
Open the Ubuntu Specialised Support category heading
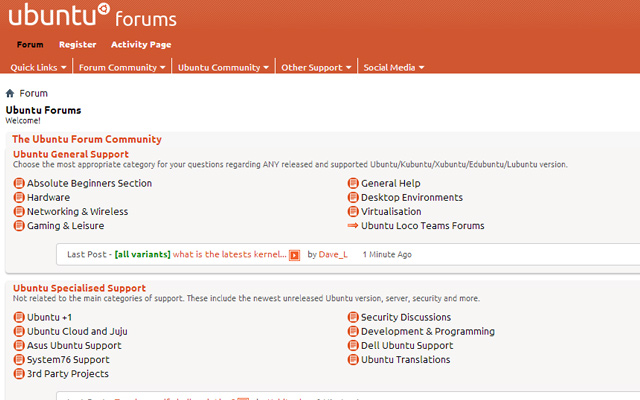click(x=79, y=288)
